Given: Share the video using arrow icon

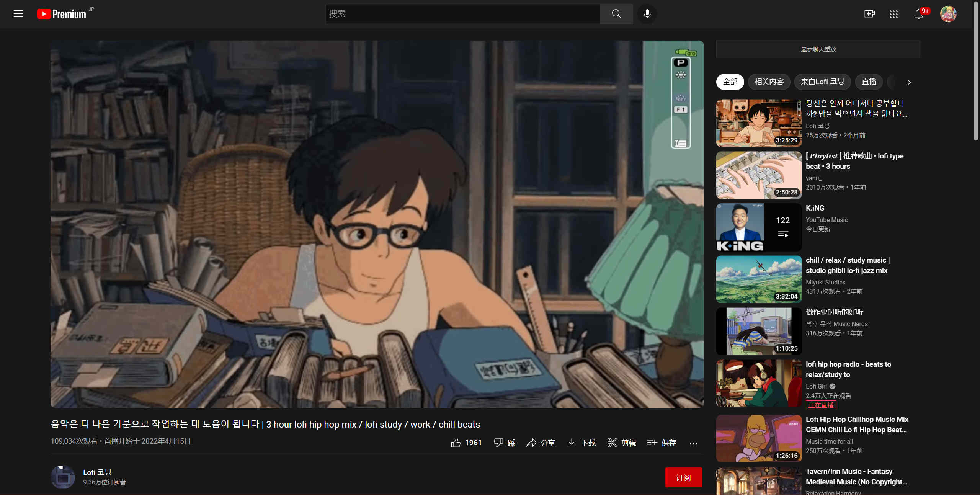Looking at the screenshot, I should [541, 443].
